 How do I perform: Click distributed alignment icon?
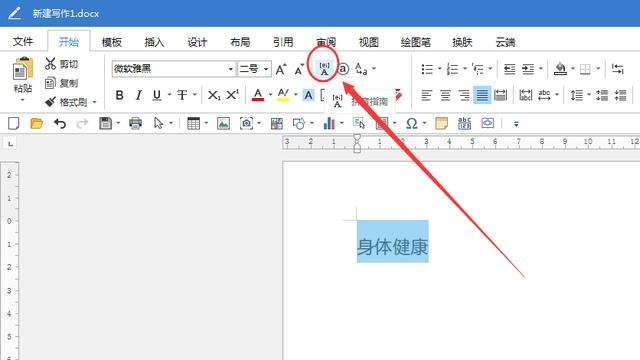pyautogui.click(x=500, y=96)
